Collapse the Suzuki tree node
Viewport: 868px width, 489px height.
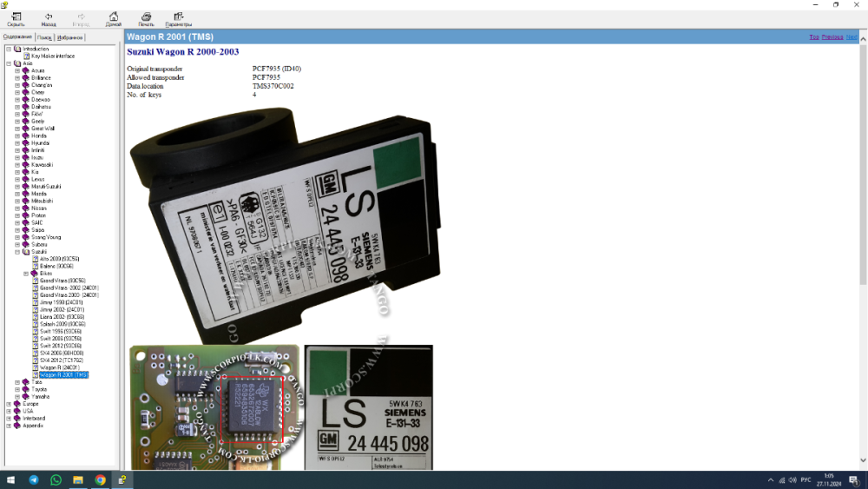[x=17, y=251]
